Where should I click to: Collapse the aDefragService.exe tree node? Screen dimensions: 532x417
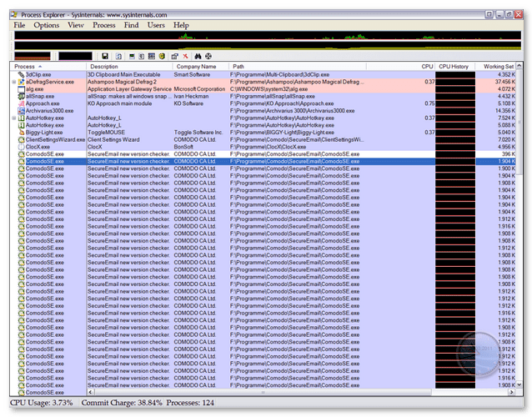(x=14, y=82)
